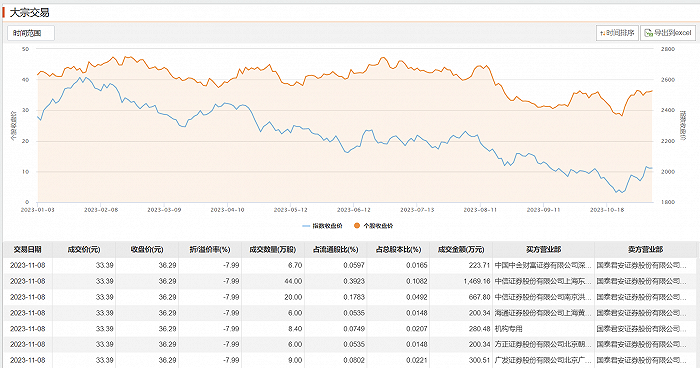Click buyer 中信证券股份有限公司南京洪… cell

pyautogui.click(x=543, y=297)
